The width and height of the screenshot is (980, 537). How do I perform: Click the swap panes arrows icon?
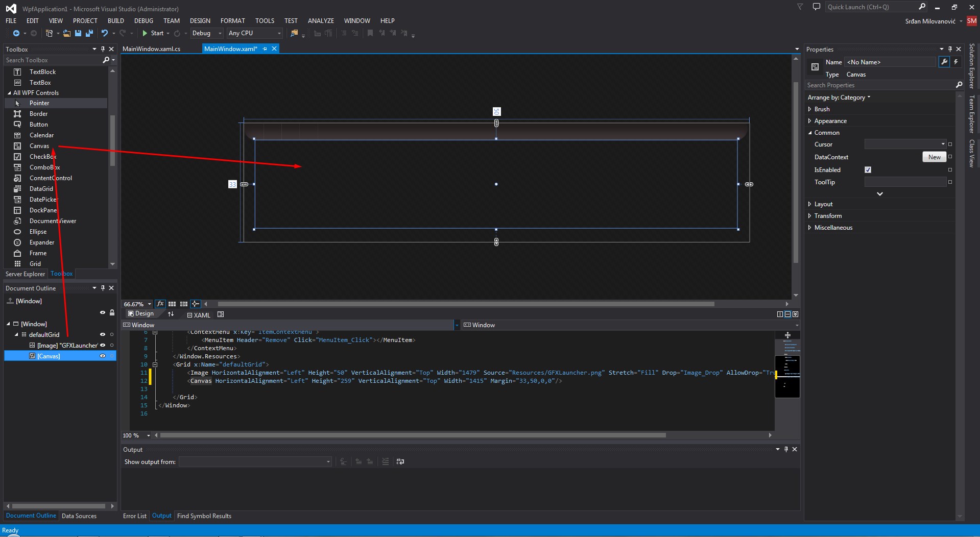171,314
